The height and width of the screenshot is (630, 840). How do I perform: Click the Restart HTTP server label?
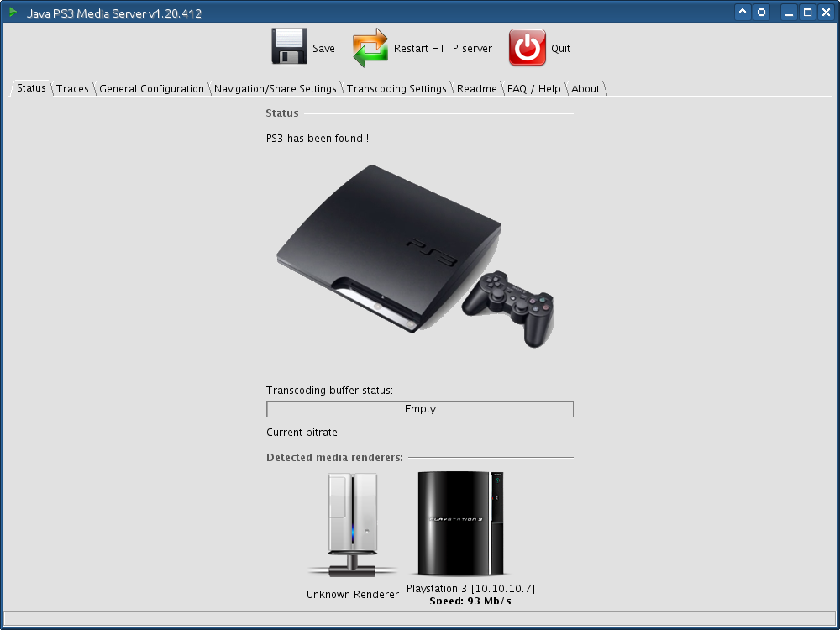443,48
